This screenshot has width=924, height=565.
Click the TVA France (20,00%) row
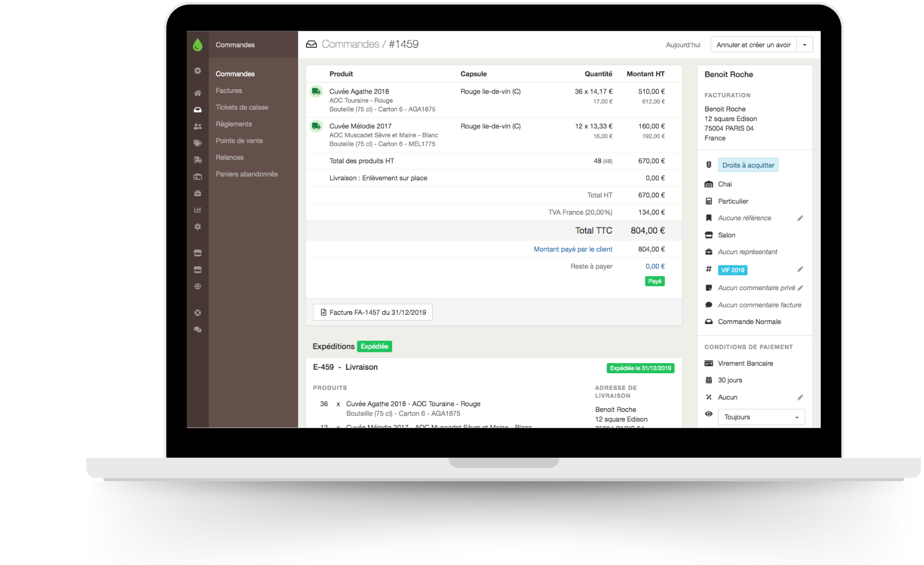[494, 212]
